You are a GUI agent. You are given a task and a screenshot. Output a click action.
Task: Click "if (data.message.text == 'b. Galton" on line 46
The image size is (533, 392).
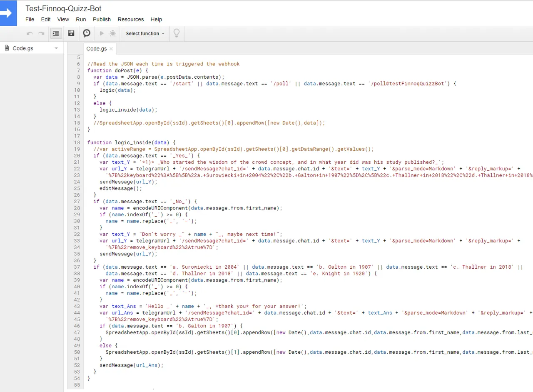(168, 326)
